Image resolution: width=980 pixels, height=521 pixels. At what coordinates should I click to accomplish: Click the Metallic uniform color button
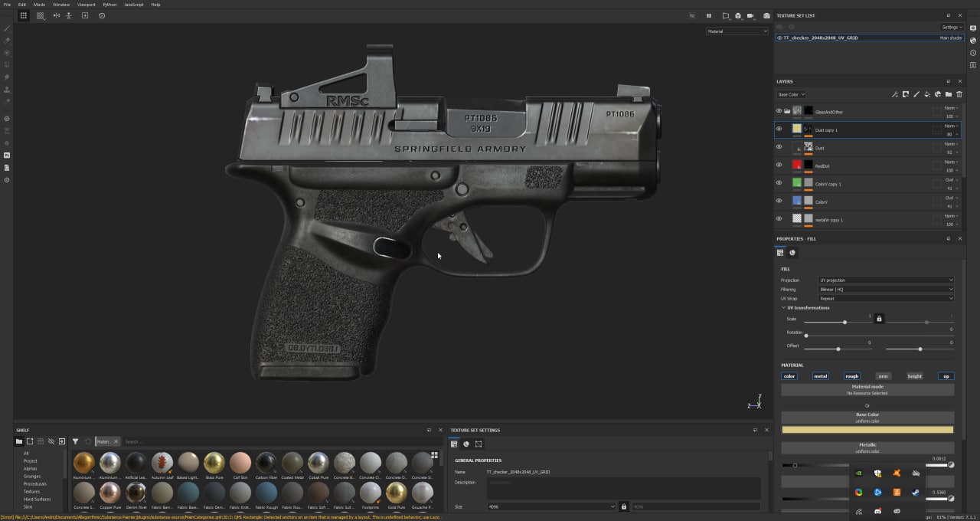(x=867, y=447)
